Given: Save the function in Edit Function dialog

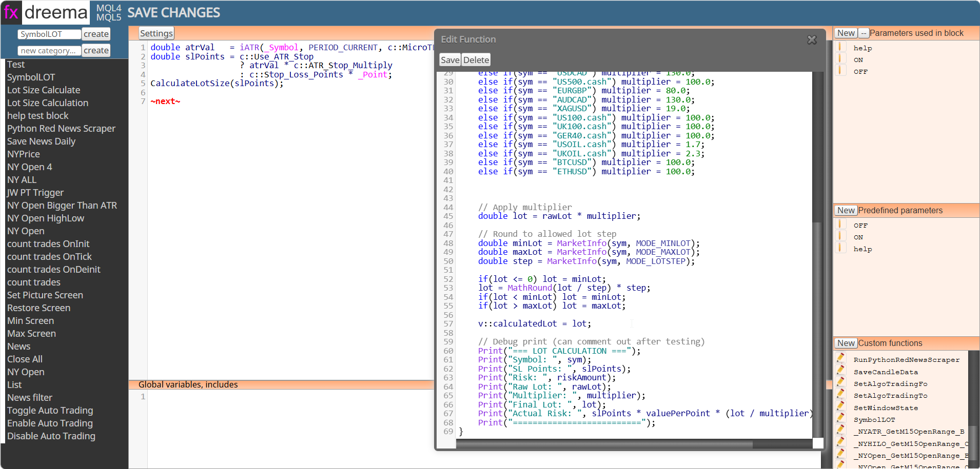Looking at the screenshot, I should (450, 60).
